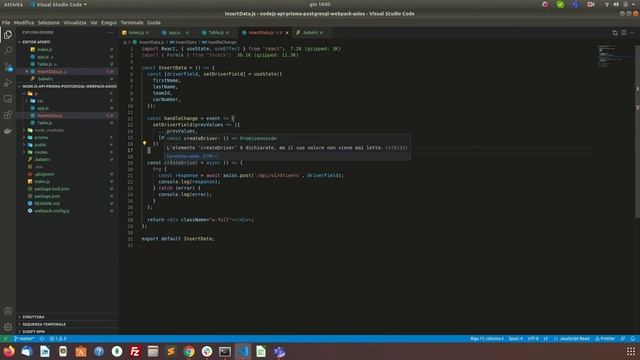Open the Extensions view
640x360 pixels.
point(8,115)
